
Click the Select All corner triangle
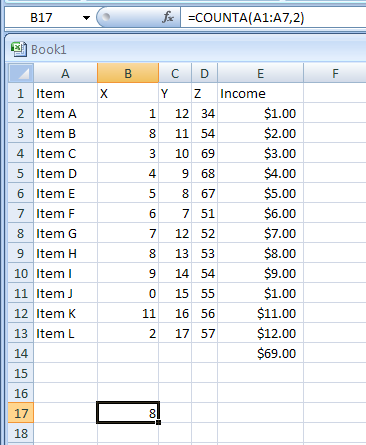(21, 73)
